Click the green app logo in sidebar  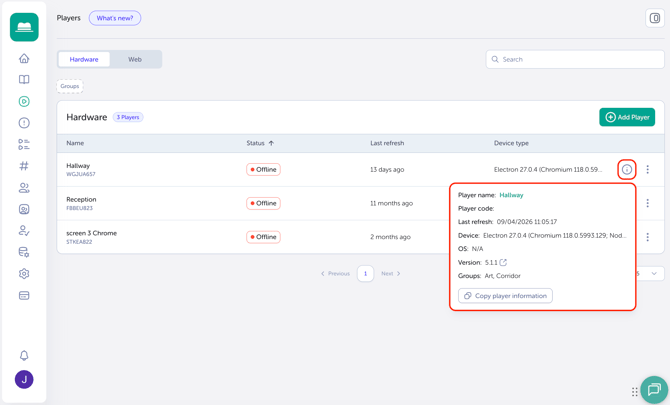click(24, 27)
